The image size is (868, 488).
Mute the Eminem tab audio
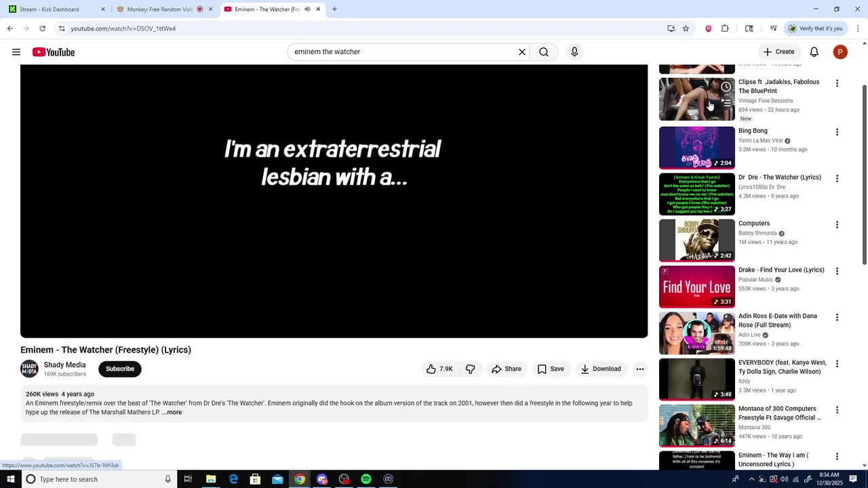307,9
